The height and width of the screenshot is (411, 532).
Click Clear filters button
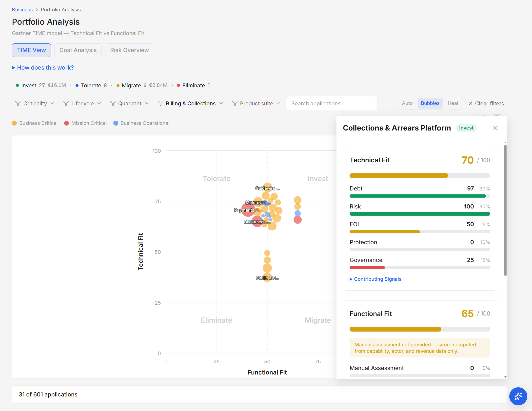pyautogui.click(x=486, y=103)
